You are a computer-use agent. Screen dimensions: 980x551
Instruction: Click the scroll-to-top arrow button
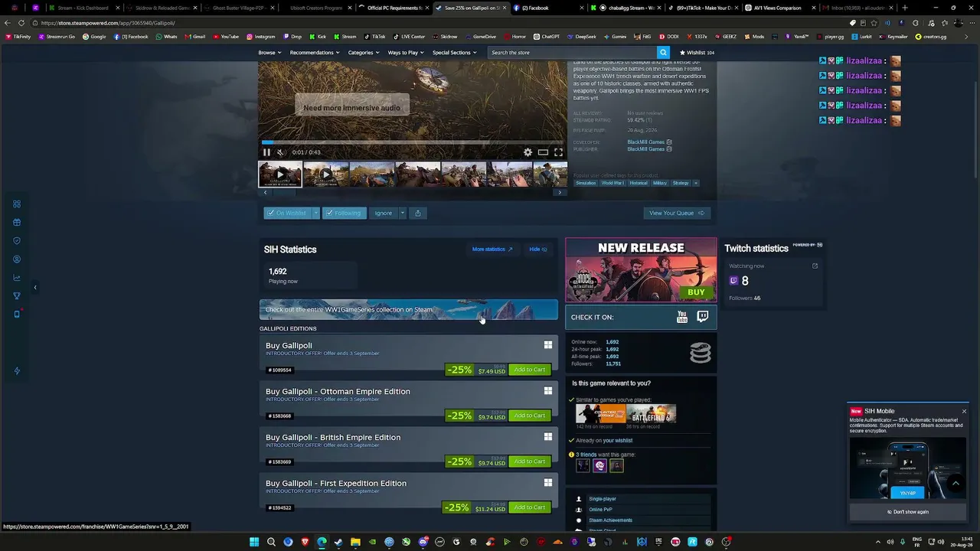(955, 484)
